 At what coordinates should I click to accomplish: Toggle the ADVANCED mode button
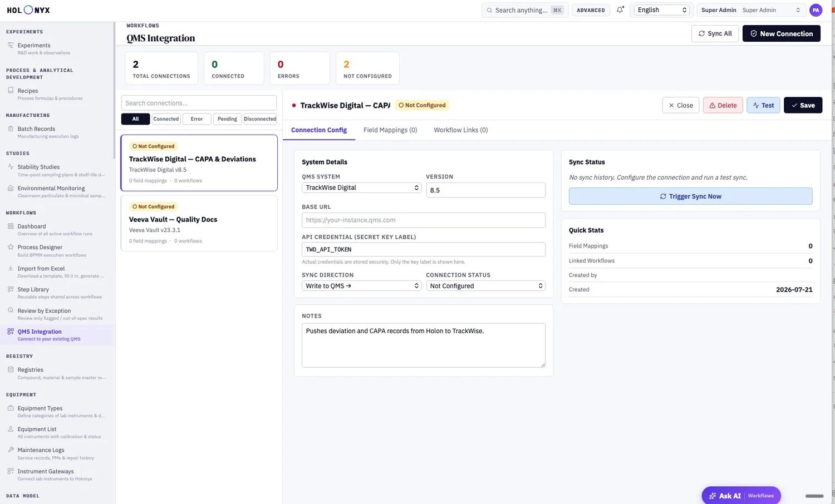(591, 10)
